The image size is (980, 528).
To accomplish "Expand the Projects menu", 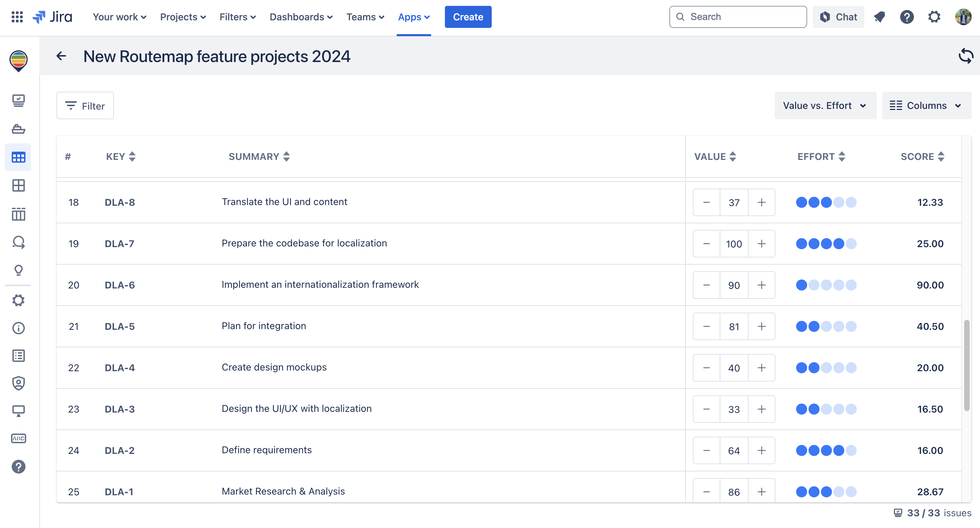I will click(183, 17).
